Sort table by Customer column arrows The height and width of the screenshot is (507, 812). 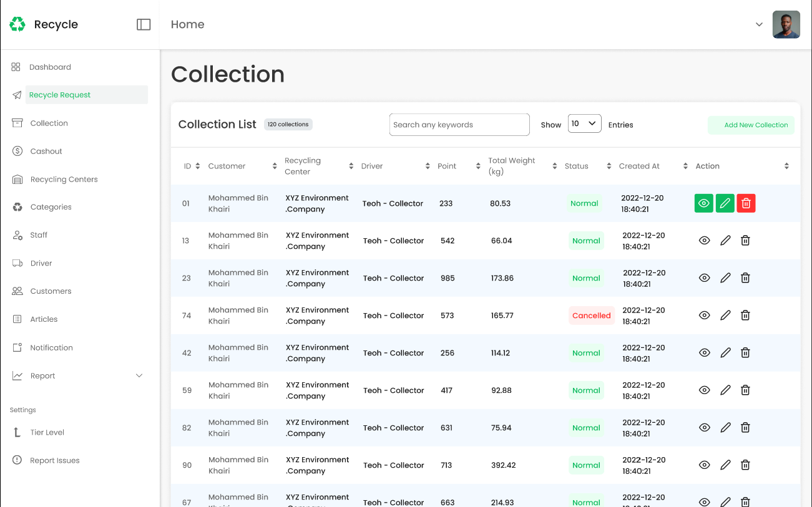click(x=275, y=166)
